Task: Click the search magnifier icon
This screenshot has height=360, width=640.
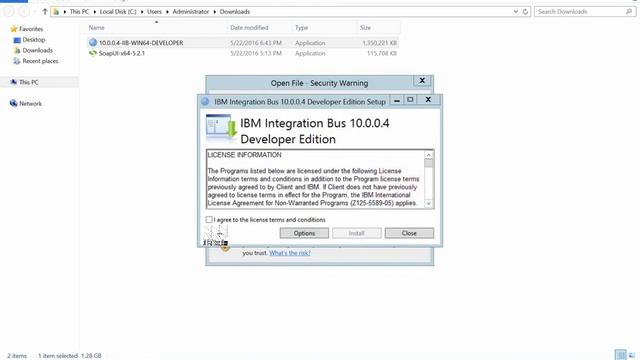Action: pos(629,11)
